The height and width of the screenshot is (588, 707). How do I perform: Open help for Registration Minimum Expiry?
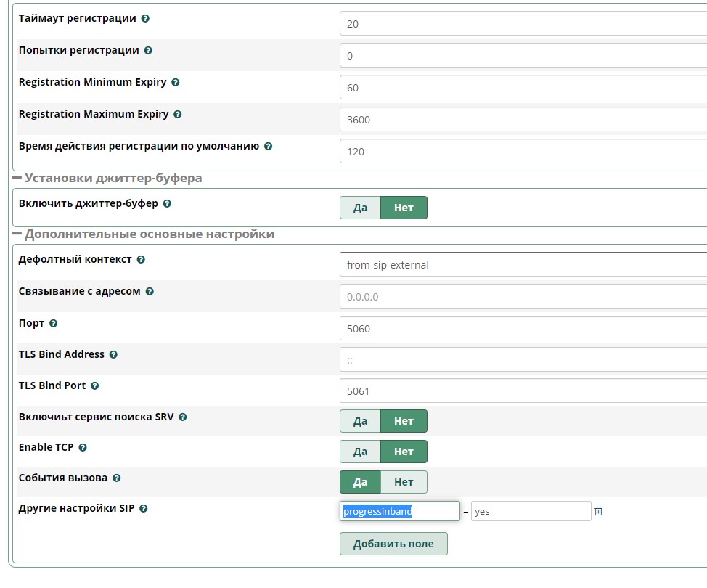click(x=175, y=83)
